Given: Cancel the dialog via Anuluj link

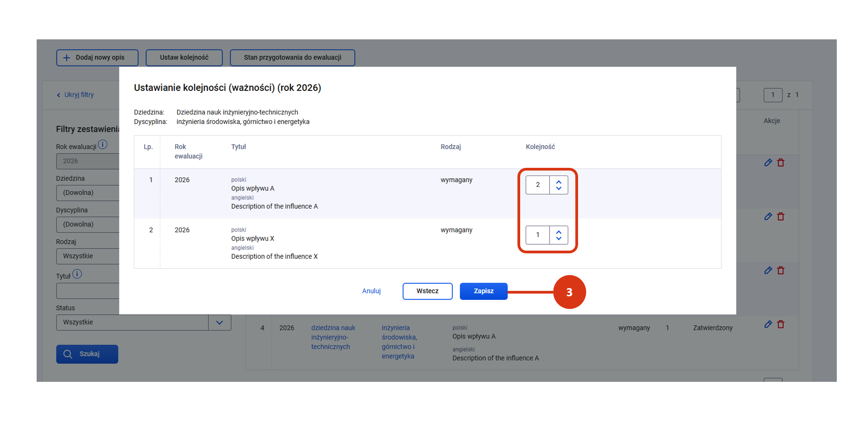Looking at the screenshot, I should coord(371,291).
